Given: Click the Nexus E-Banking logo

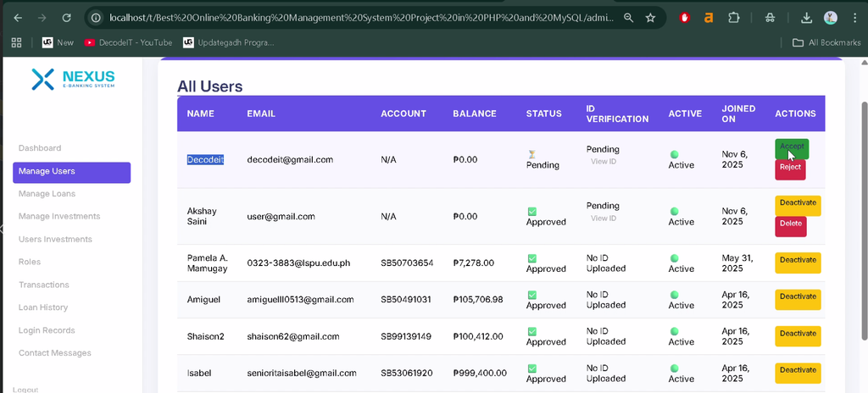Looking at the screenshot, I should (x=73, y=79).
